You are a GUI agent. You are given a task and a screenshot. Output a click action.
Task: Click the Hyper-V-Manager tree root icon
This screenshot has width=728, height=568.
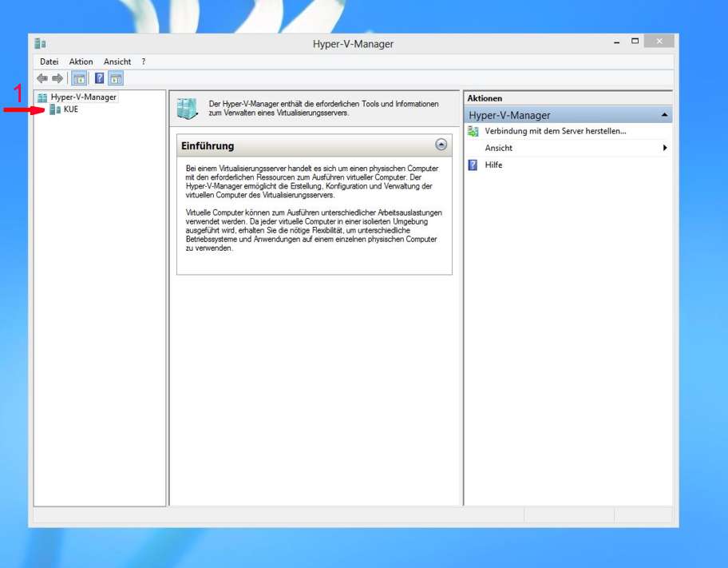(x=42, y=97)
